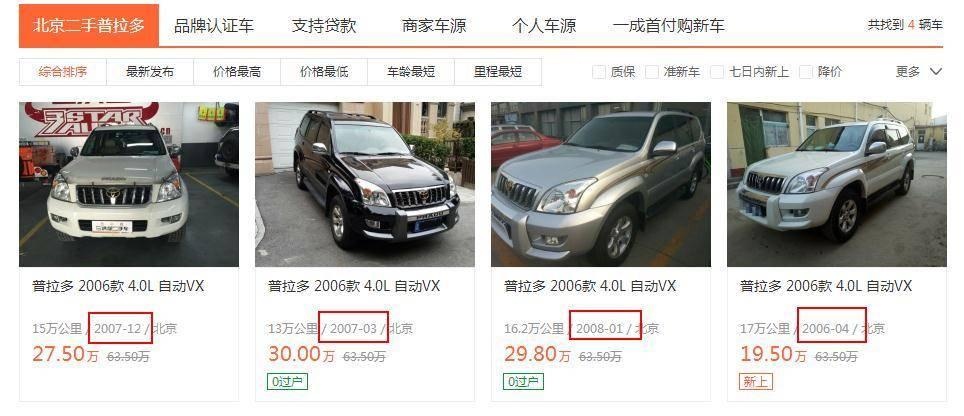Tick the 七日内新上 checkbox
The height and width of the screenshot is (416, 964).
coord(717,72)
